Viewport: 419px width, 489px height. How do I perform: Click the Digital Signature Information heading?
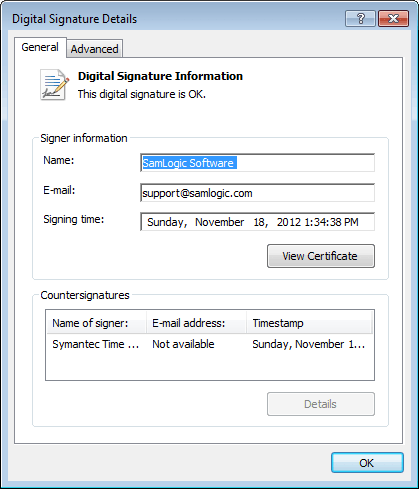tap(160, 76)
